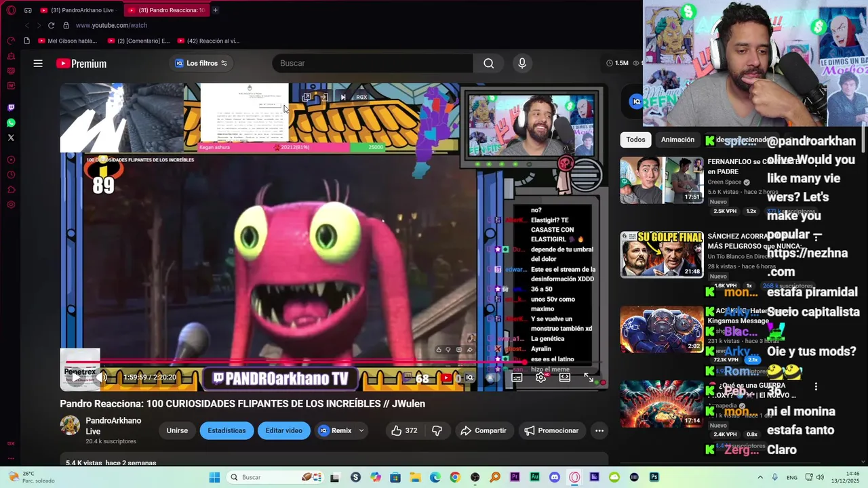Click the Unirse button

point(177,430)
